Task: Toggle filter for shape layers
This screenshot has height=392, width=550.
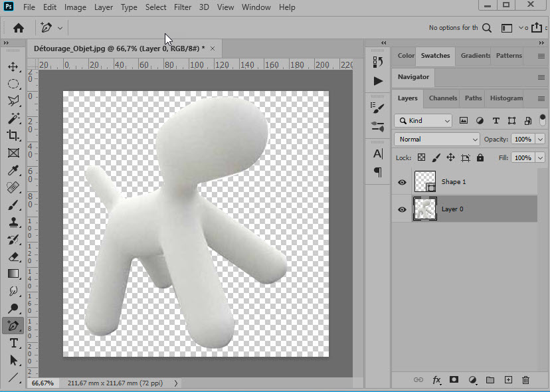Action: pyautogui.click(x=511, y=121)
